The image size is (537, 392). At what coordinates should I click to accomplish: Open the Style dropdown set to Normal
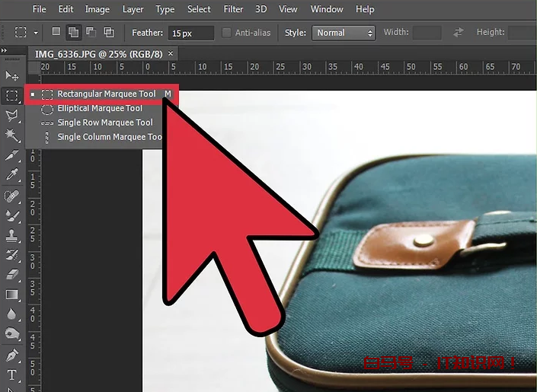click(342, 33)
